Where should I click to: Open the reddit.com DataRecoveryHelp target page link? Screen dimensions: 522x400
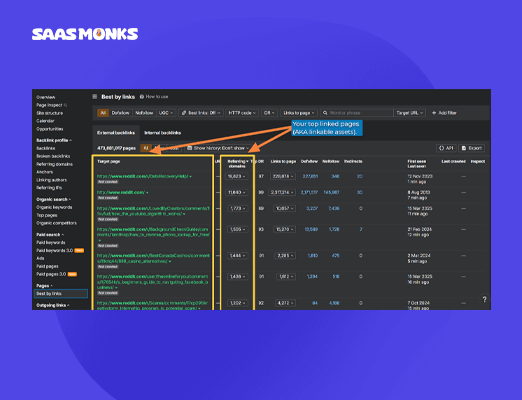click(x=144, y=176)
